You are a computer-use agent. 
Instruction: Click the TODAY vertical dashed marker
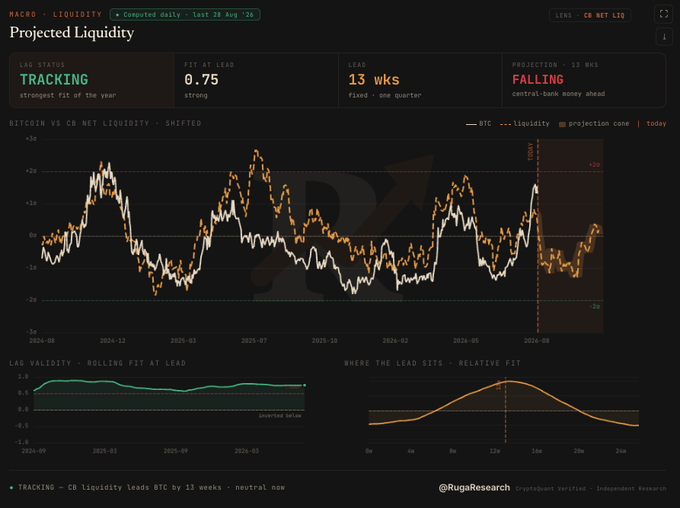pyautogui.click(x=538, y=236)
